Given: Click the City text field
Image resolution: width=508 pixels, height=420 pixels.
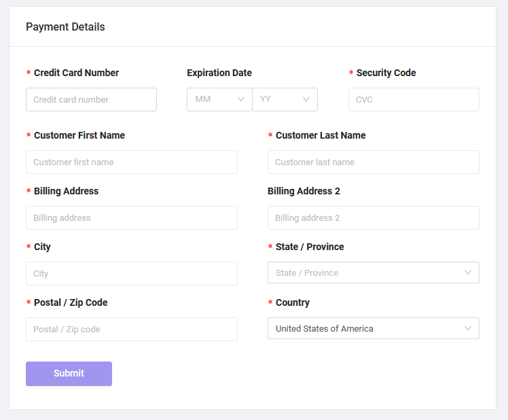Looking at the screenshot, I should click(x=132, y=273).
